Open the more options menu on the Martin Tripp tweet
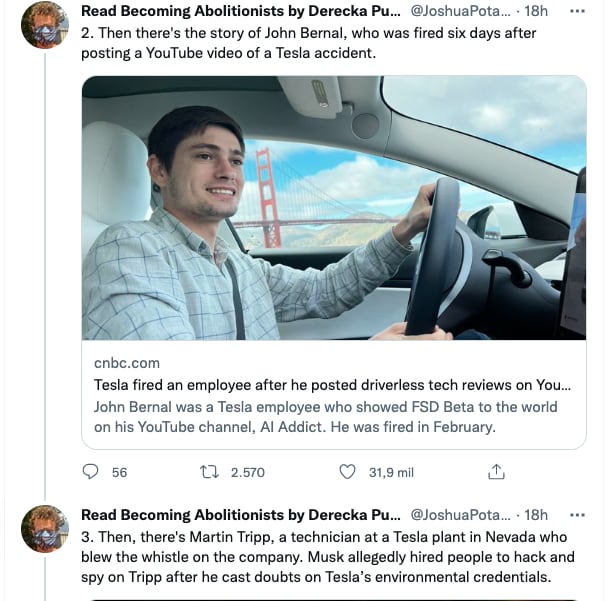The image size is (611, 601). coord(576,516)
